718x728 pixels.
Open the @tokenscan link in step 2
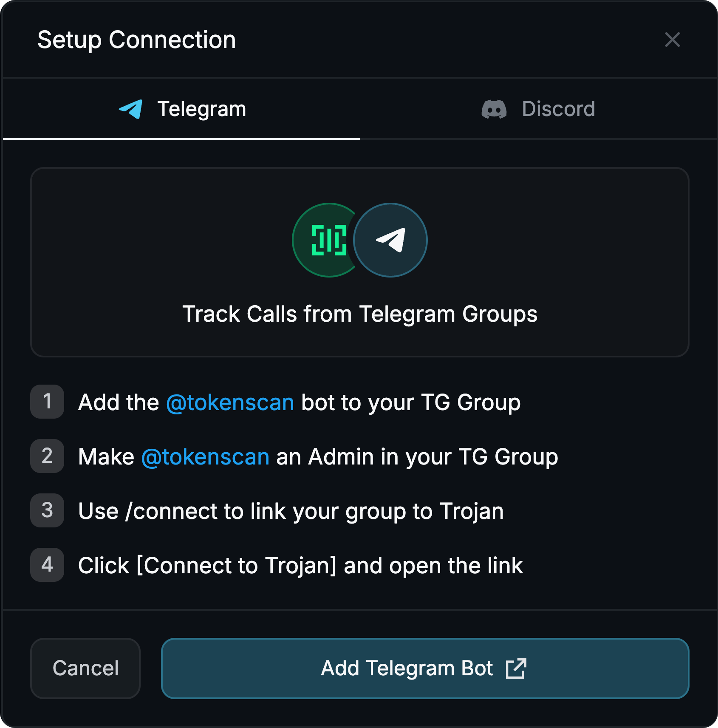pos(205,456)
